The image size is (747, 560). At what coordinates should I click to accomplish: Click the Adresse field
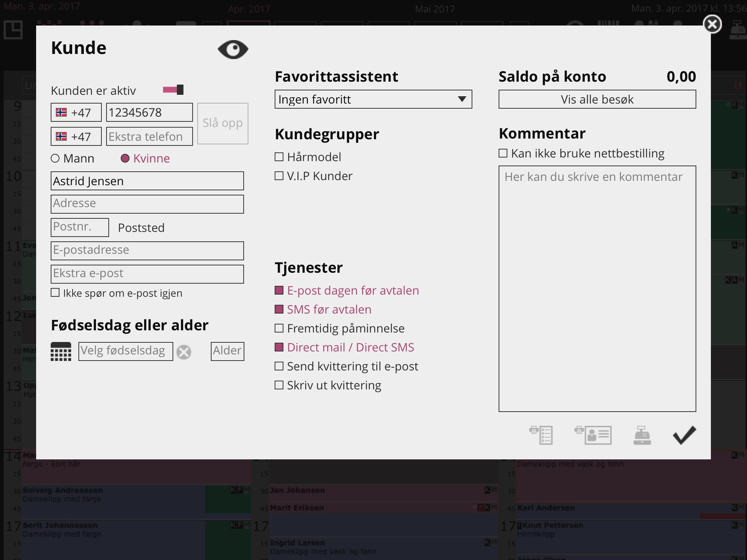(x=147, y=204)
